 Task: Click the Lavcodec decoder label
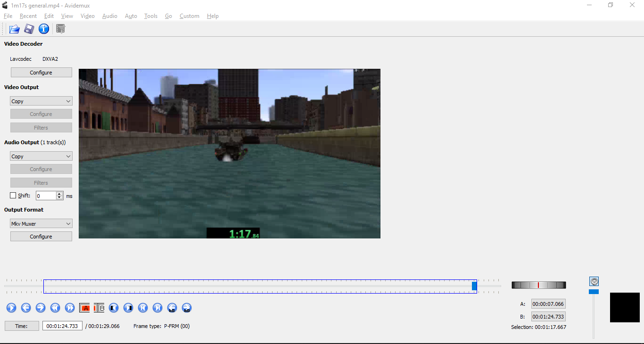[x=21, y=59]
